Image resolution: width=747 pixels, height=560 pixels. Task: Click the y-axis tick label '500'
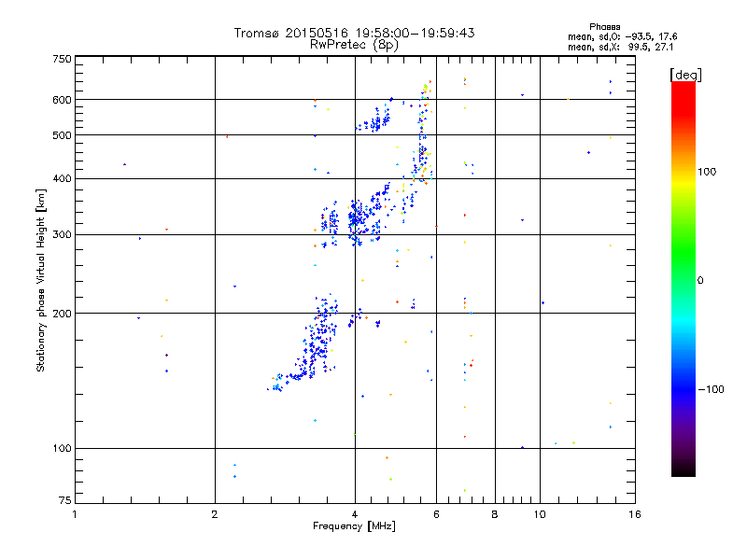tap(62, 135)
